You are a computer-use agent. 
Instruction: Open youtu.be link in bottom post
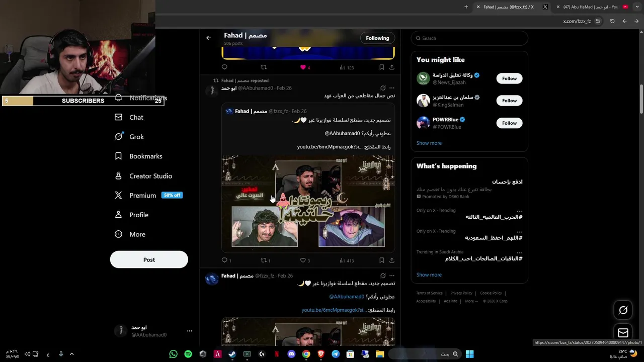(334, 310)
